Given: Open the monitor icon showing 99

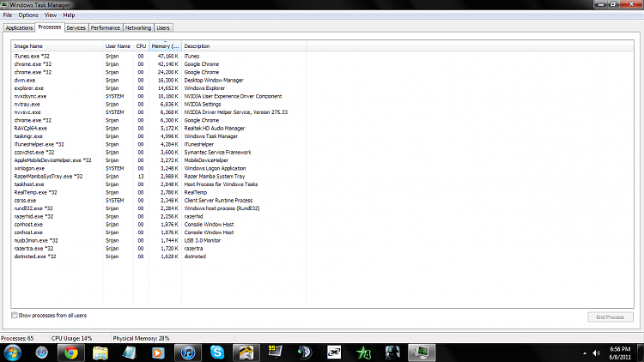Looking at the screenshot, I should 275,353.
